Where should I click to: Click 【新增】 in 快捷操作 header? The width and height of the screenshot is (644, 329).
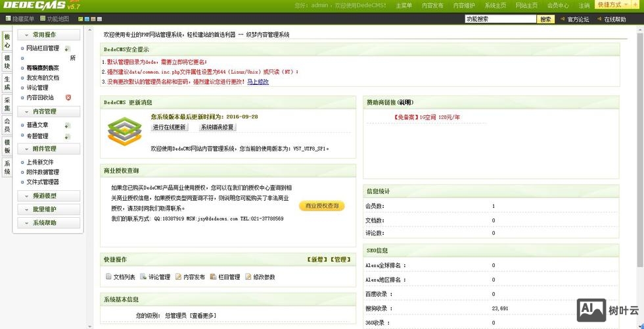(317, 259)
